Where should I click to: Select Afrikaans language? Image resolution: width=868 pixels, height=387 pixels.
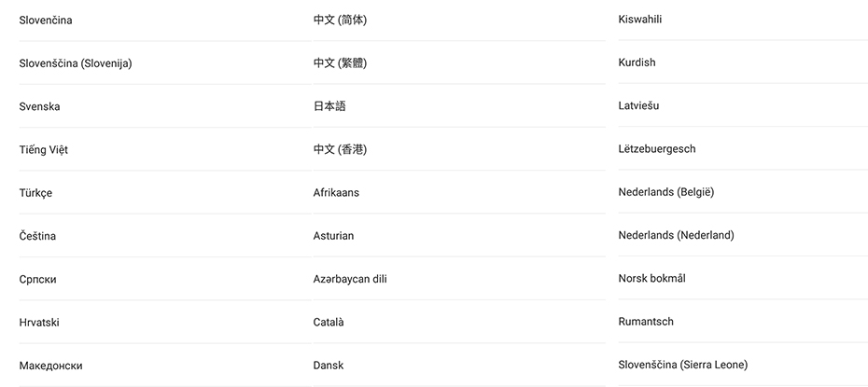tap(336, 192)
